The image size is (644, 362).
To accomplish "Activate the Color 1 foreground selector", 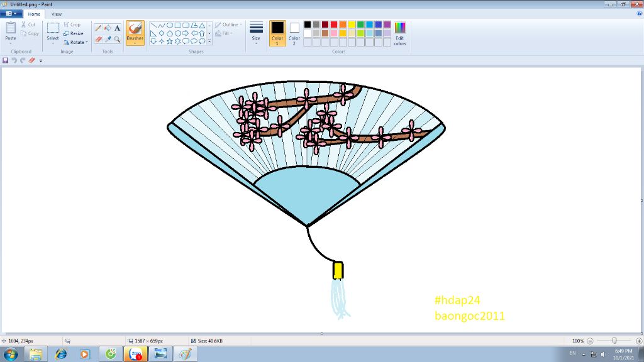I will 277,33.
